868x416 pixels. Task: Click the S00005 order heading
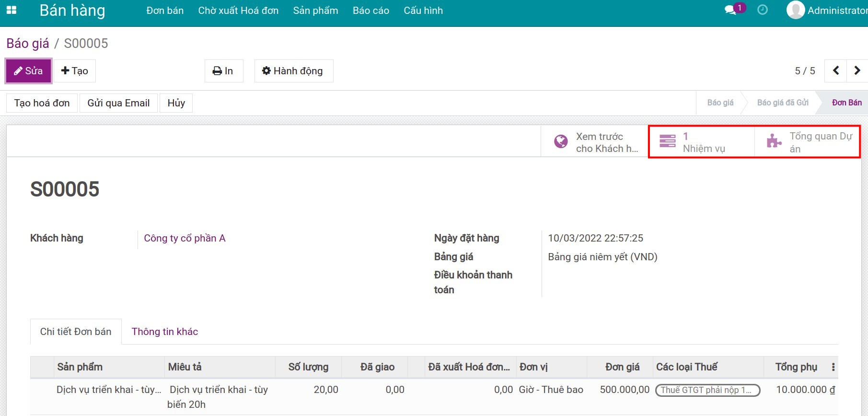pos(65,189)
